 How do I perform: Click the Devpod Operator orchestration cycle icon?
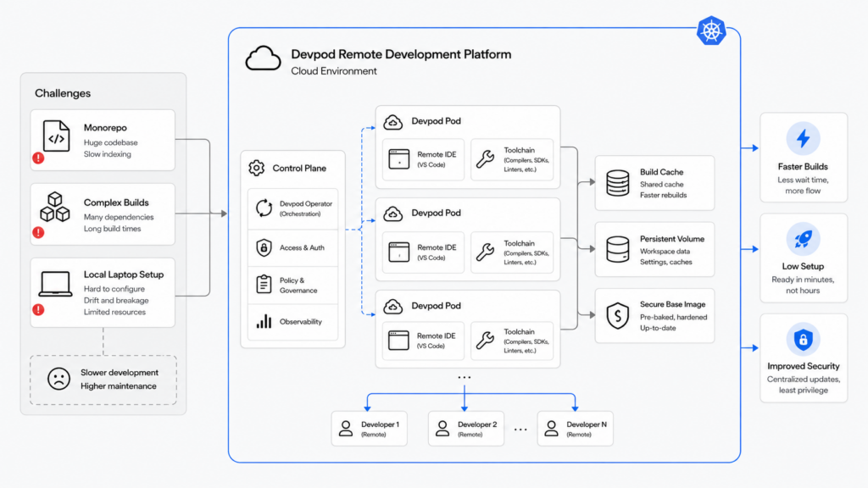click(264, 208)
